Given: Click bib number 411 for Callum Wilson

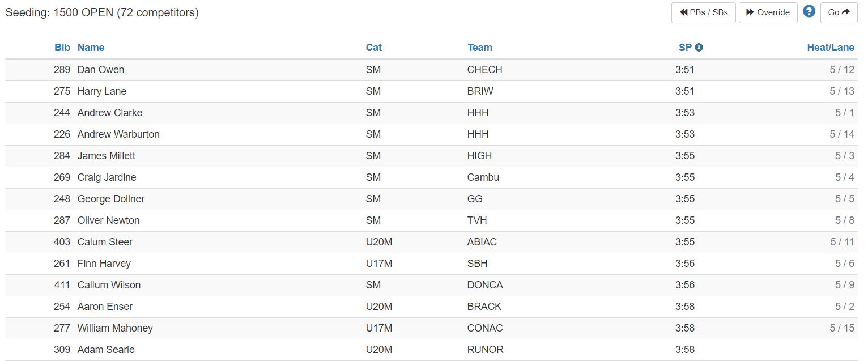Looking at the screenshot, I should (x=62, y=285).
